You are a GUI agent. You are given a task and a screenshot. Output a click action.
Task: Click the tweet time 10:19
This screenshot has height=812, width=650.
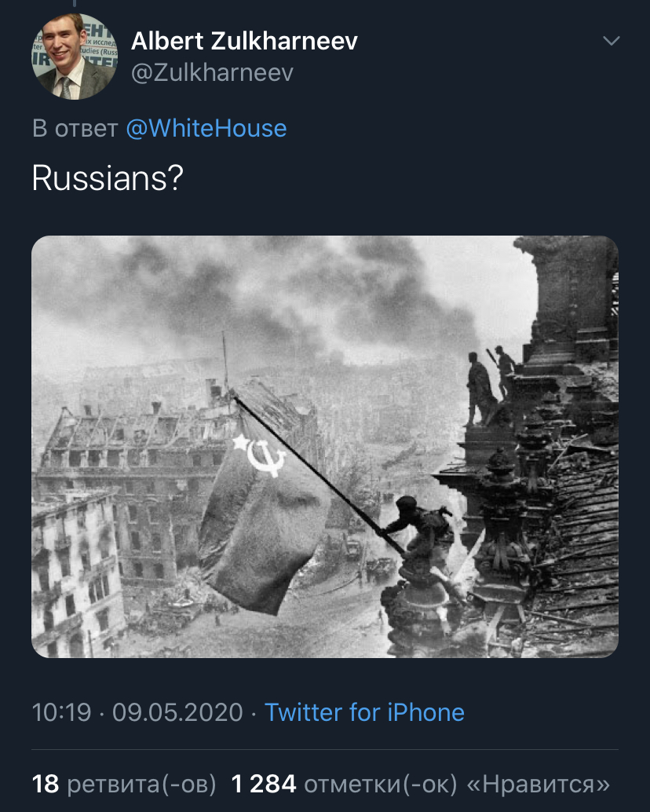[x=60, y=712]
